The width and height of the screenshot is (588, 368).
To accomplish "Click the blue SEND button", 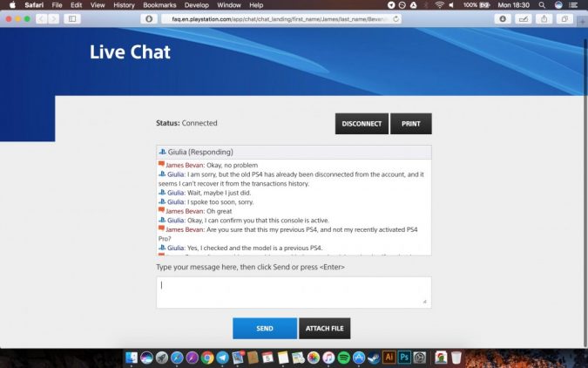I will coord(265,329).
